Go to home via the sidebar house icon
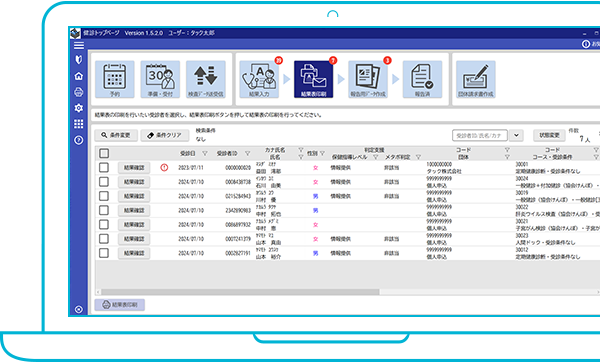 pyautogui.click(x=79, y=76)
